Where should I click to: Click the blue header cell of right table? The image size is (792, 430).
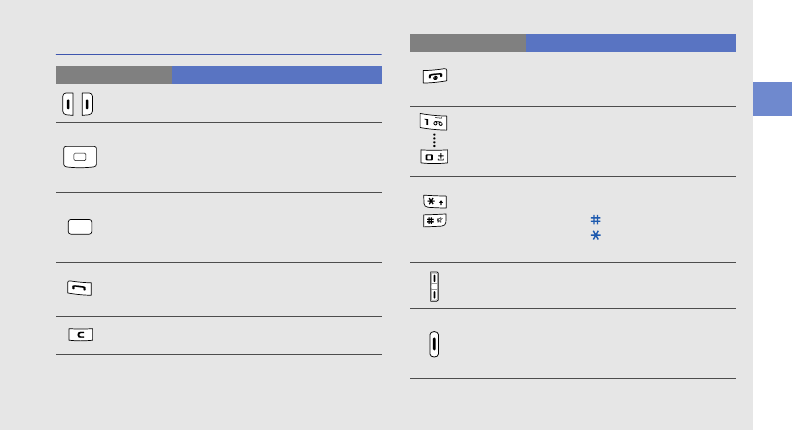631,43
